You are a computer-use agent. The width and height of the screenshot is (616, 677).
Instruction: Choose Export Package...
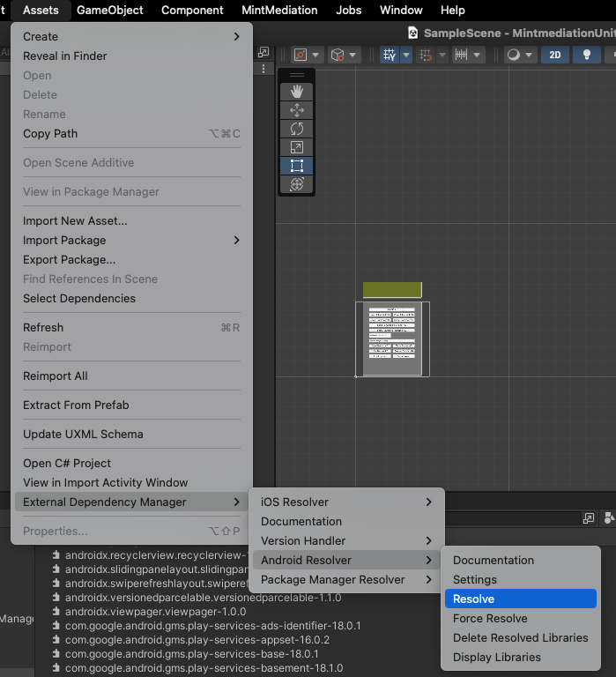pos(131,260)
